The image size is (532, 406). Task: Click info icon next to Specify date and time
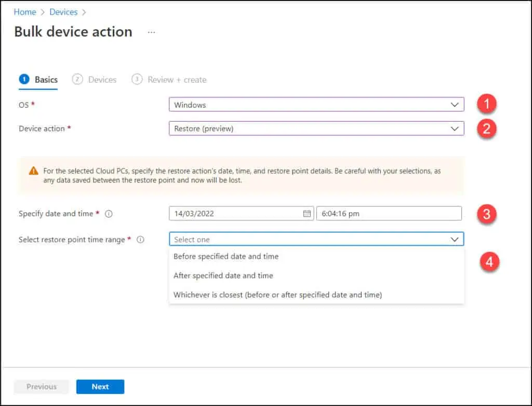click(109, 214)
